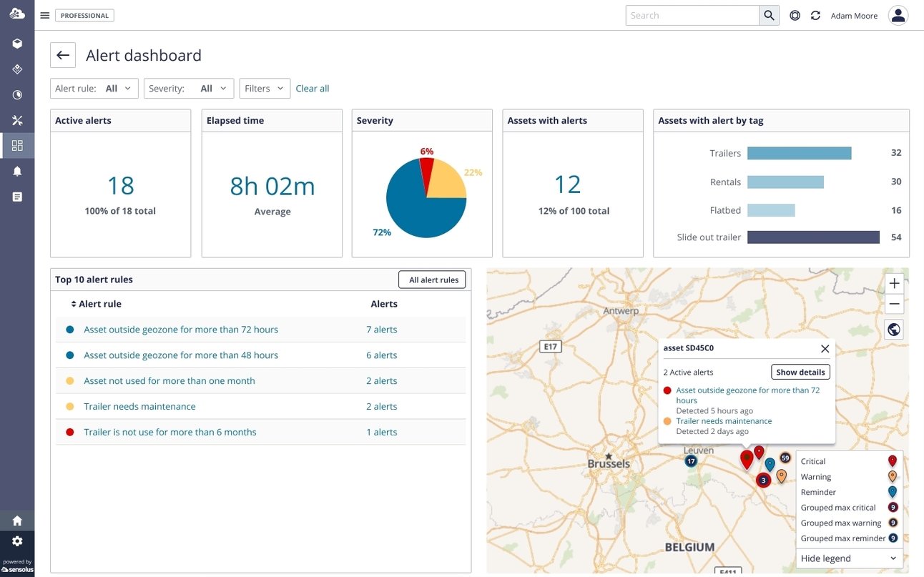Click the home icon in sidebar

[17, 520]
